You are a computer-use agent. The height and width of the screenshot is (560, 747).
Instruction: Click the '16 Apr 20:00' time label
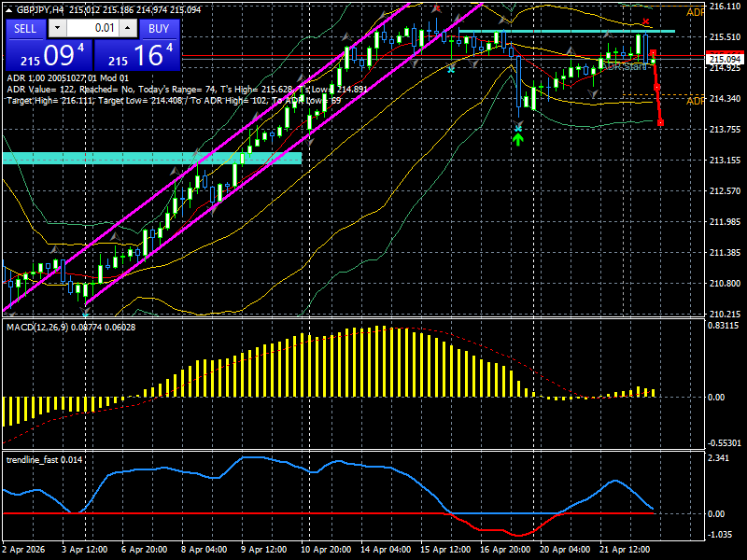(505, 549)
